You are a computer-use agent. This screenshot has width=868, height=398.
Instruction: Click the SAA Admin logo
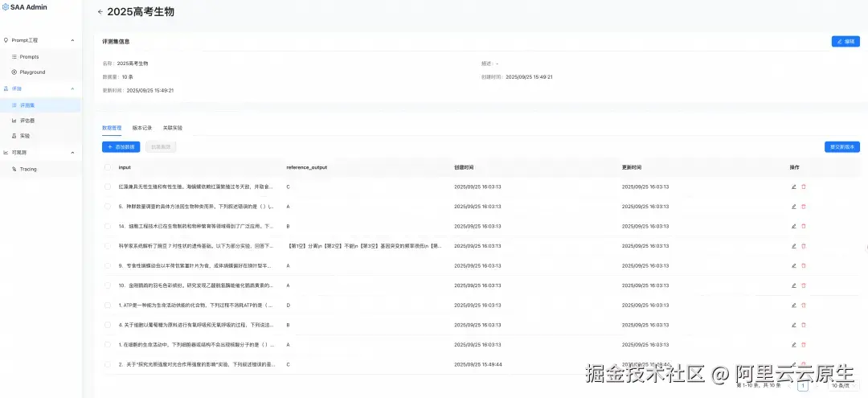pos(25,7)
